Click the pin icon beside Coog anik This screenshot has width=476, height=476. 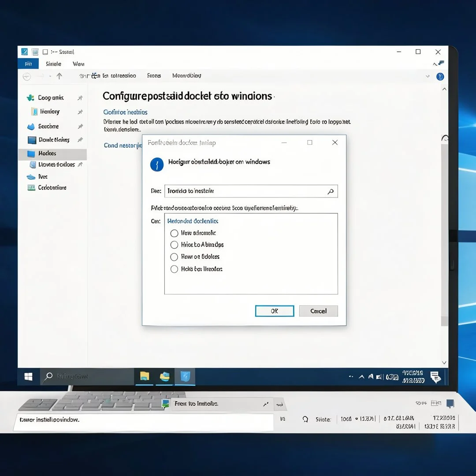[x=80, y=98]
